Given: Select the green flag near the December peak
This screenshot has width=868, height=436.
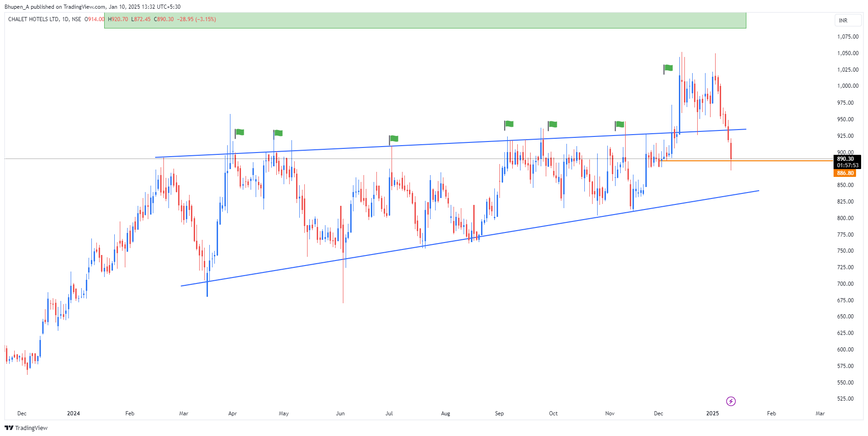Looking at the screenshot, I should click(668, 69).
